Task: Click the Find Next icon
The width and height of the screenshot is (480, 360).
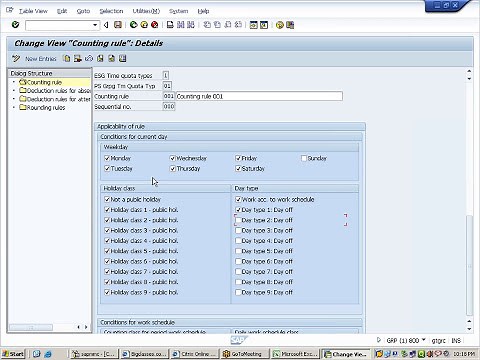Action: (x=191, y=25)
